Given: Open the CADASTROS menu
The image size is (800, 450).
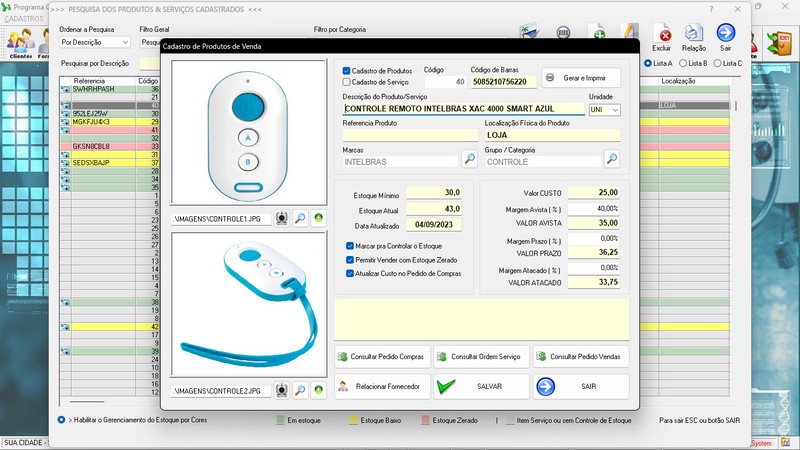Looking at the screenshot, I should click(x=23, y=19).
